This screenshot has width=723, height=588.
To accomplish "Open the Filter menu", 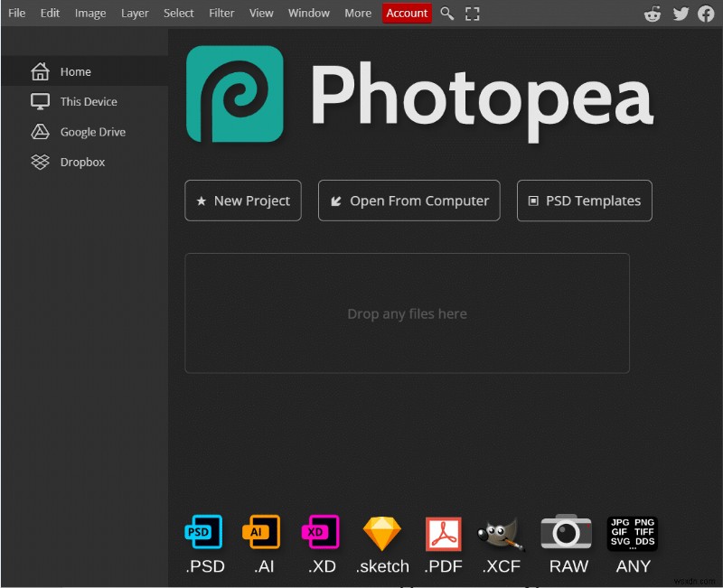I will [x=221, y=13].
